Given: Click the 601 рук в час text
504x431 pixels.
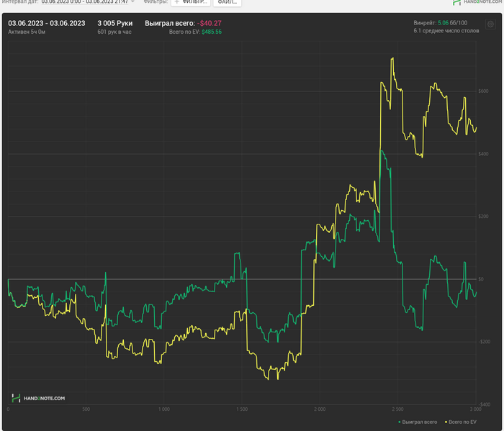Looking at the screenshot, I should pyautogui.click(x=114, y=32).
